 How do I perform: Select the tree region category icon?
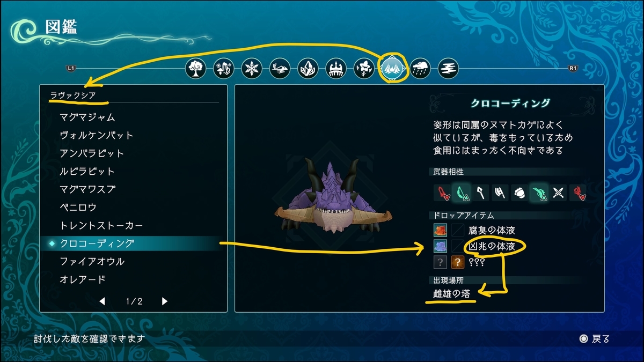[196, 69]
